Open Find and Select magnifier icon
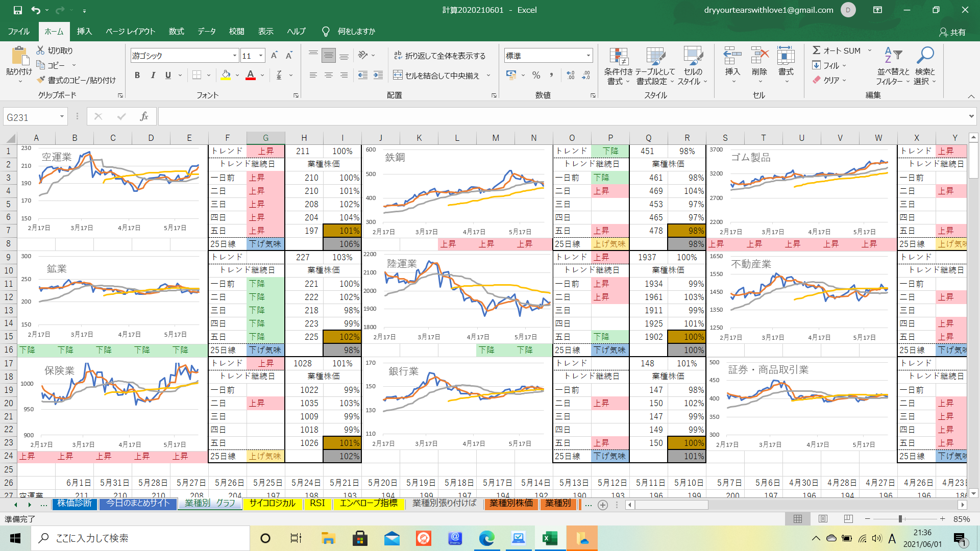Screen dimensions: 980x551 coord(924,55)
